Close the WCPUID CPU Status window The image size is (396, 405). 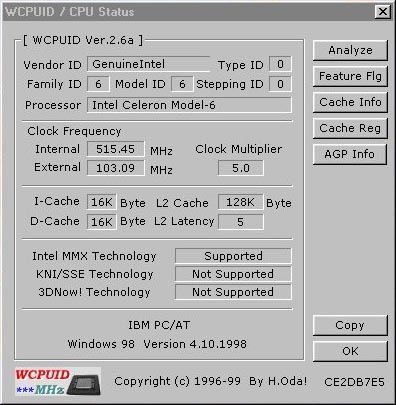pos(383,12)
